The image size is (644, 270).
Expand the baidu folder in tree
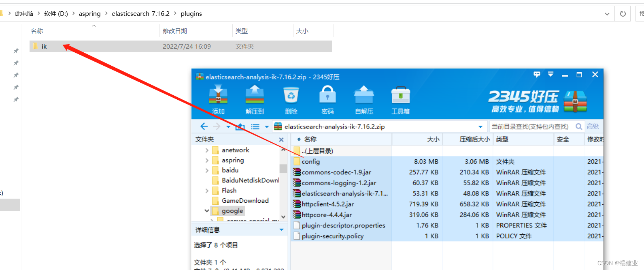click(x=207, y=170)
